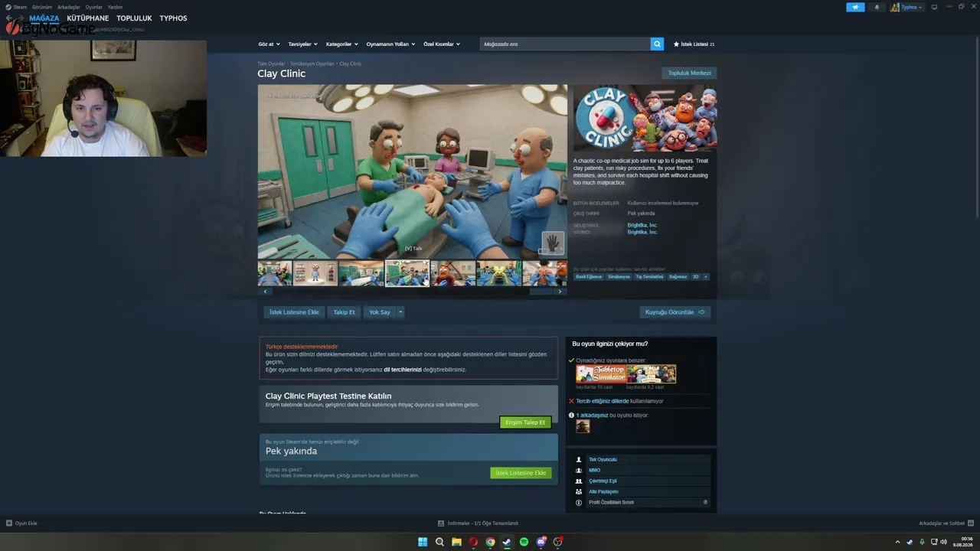Expand the Göz at dropdown
980x551 pixels.
(x=269, y=44)
